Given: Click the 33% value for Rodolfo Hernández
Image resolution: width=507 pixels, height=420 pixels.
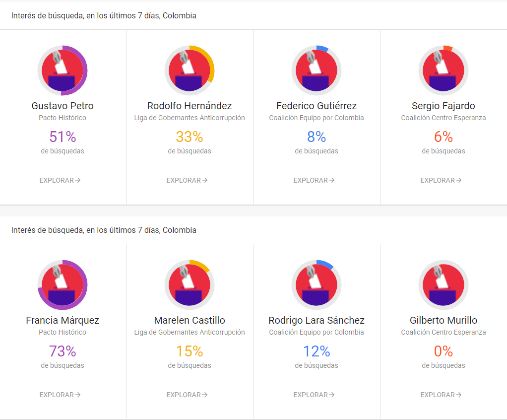Looking at the screenshot, I should pos(190,137).
